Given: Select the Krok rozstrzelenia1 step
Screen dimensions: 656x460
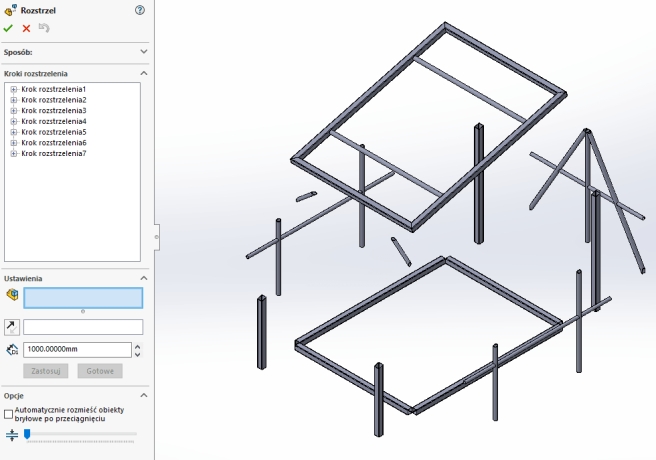Looking at the screenshot, I should 54,89.
